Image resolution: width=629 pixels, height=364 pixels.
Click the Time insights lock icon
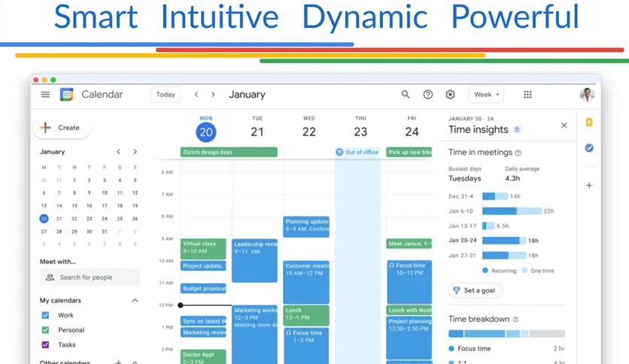pos(517,129)
